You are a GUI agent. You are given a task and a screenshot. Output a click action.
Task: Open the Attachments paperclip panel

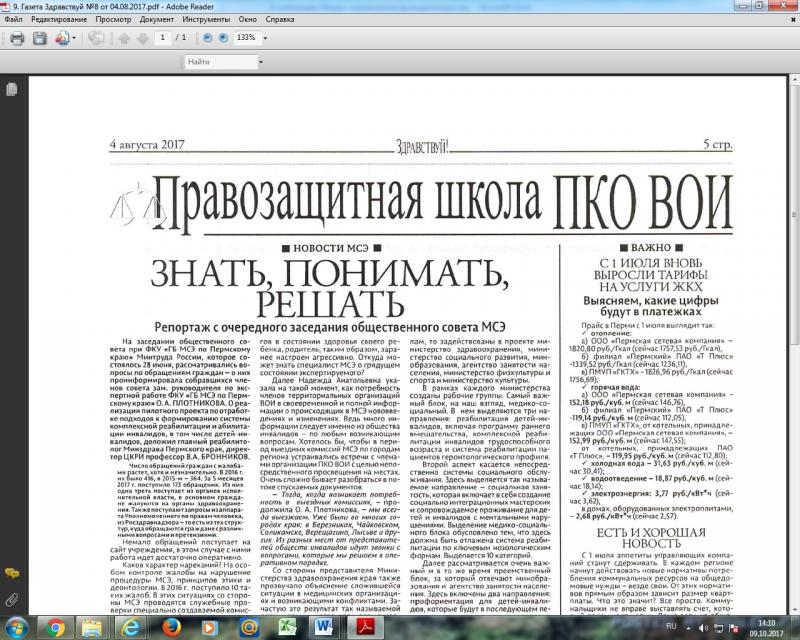[12, 599]
